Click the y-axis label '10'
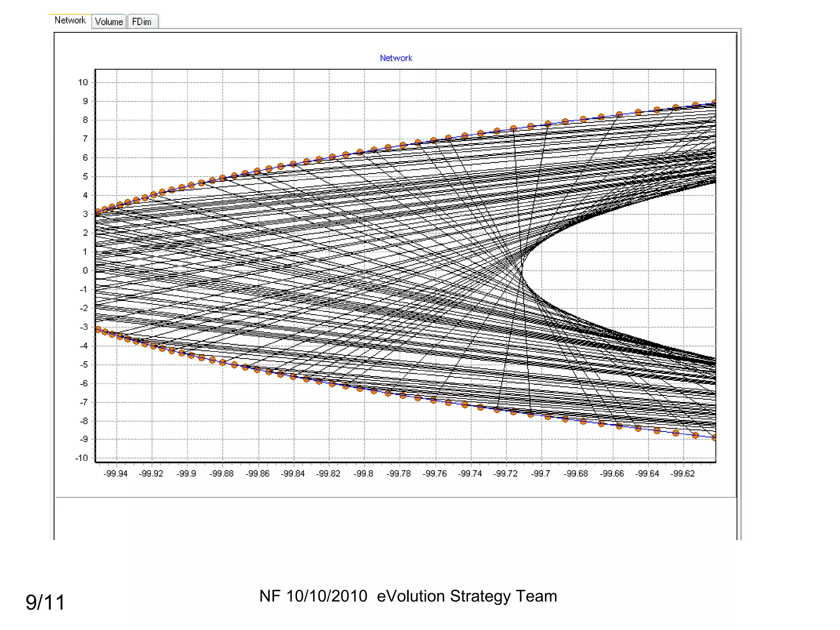The image size is (840, 630). tap(83, 82)
